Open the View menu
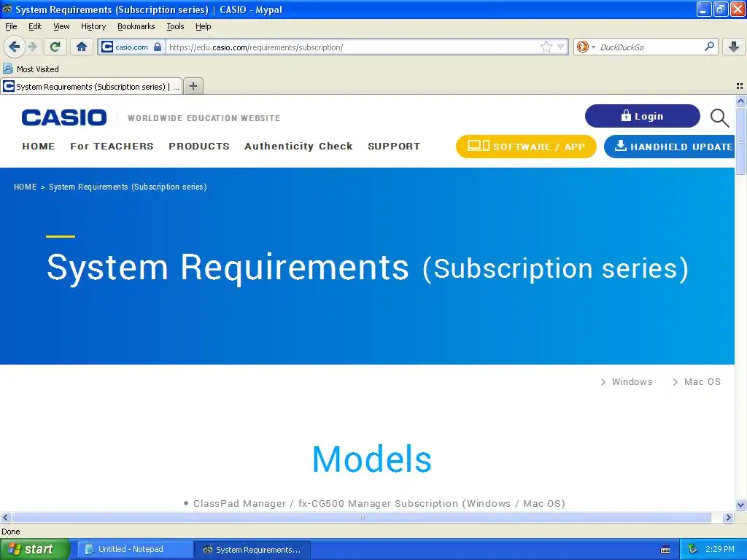This screenshot has height=560, width=747. pos(61,27)
